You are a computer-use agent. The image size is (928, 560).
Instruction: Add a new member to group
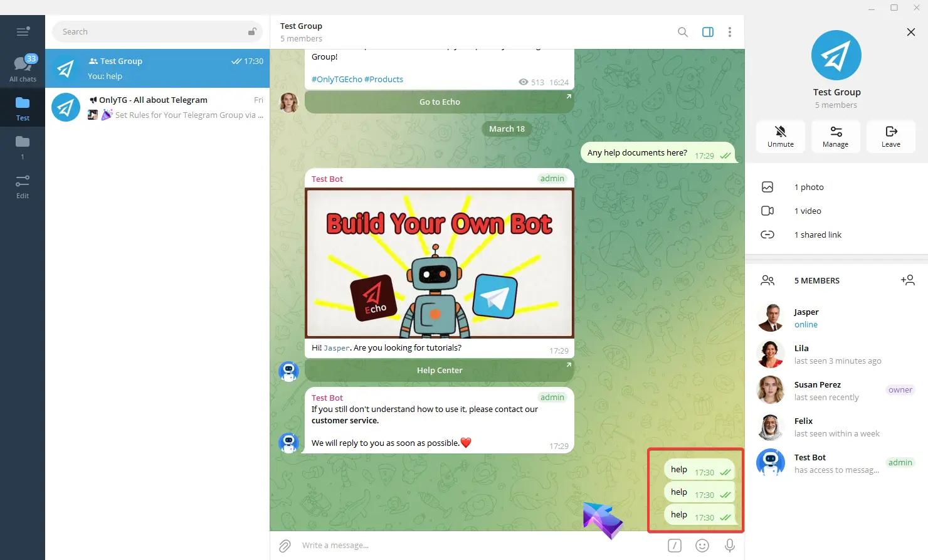tap(907, 280)
